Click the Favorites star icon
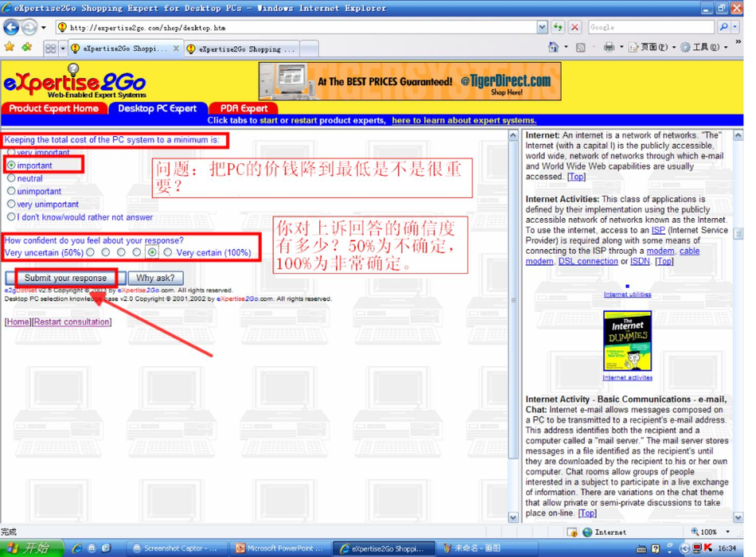Viewport: 756px width, 557px height. coord(9,48)
